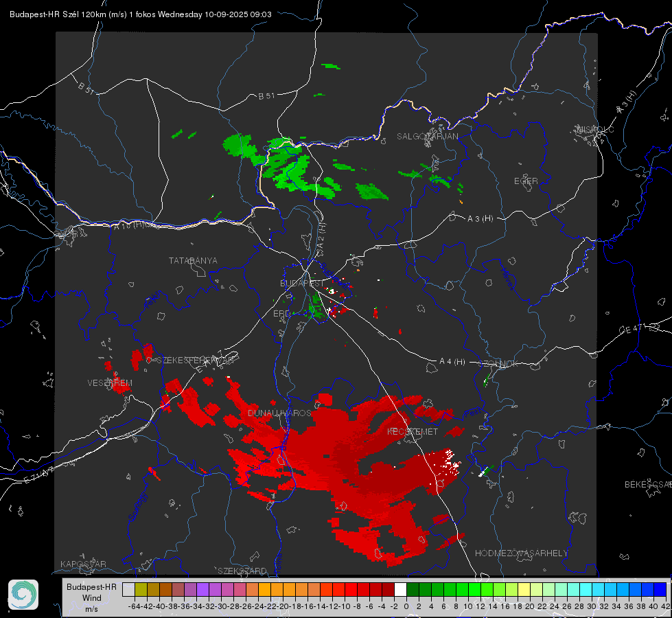The height and width of the screenshot is (618, 672).
Task: Click the BÉKÉSCSABA city label
Action: [x=648, y=485]
